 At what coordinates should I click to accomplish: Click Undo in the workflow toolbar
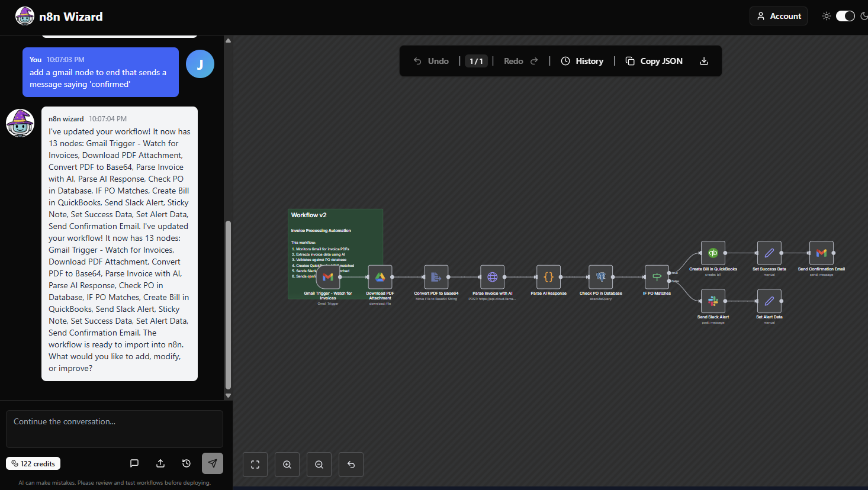click(431, 60)
